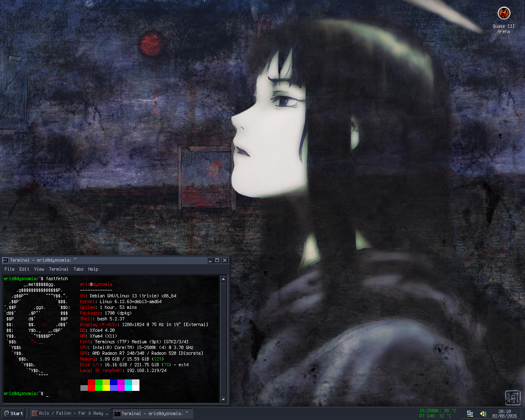525x420 pixels.
Task: Click the red eris@dysnomia header in output
Action: coord(96,285)
